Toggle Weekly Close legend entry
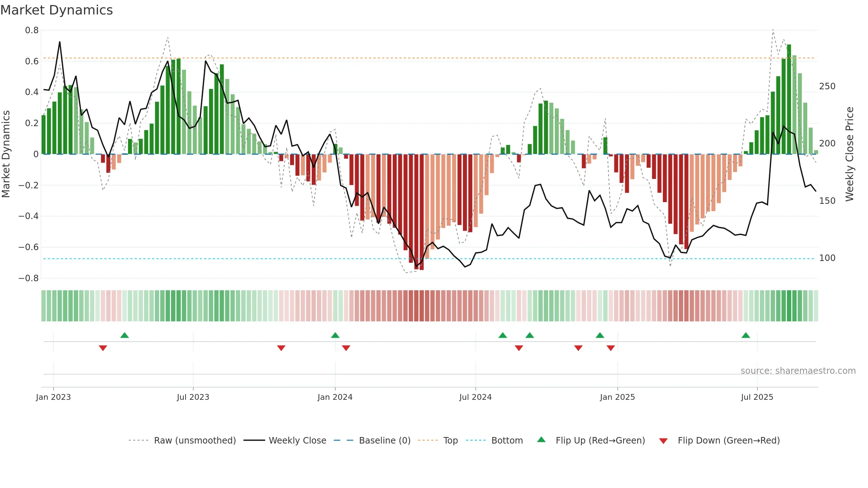This screenshot has width=868, height=488. 285,440
